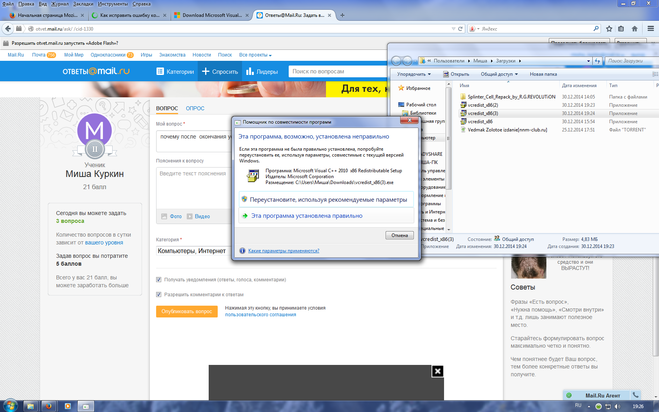Open Windows Explorer from taskbar

pos(30,406)
